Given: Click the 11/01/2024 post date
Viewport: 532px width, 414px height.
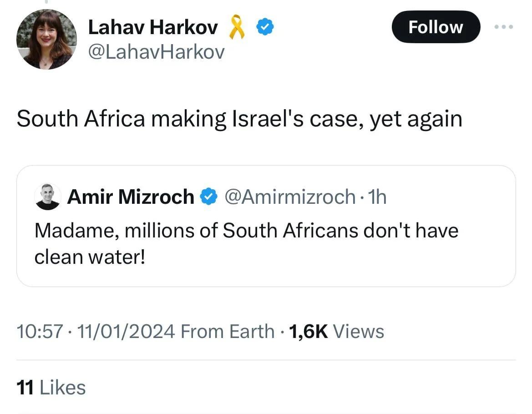Looking at the screenshot, I should click(126, 331).
